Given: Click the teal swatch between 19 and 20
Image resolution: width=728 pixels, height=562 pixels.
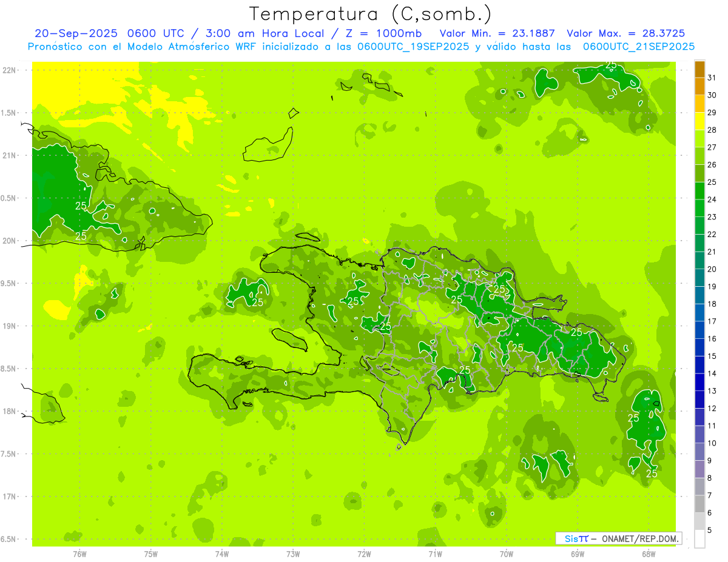Looking at the screenshot, I should tap(699, 278).
